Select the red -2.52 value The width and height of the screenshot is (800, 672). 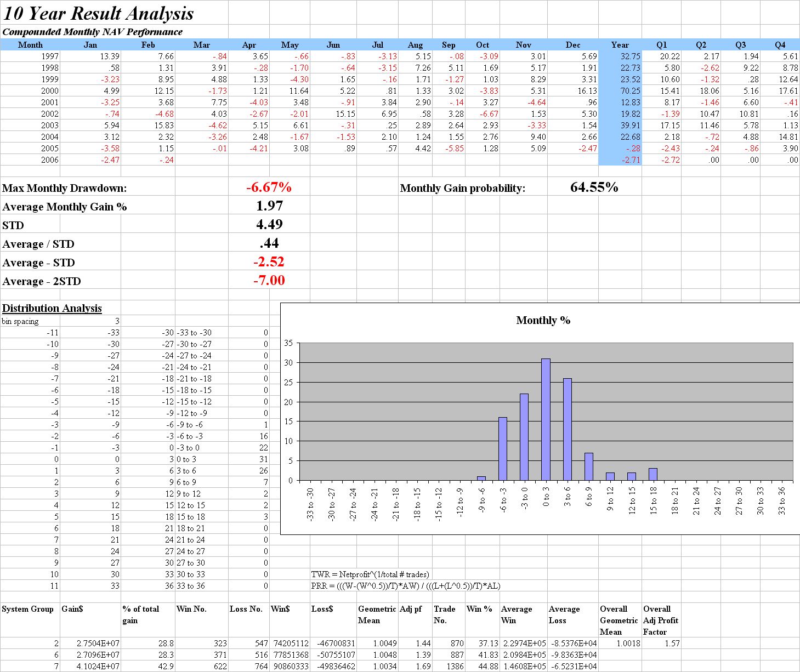click(x=269, y=261)
